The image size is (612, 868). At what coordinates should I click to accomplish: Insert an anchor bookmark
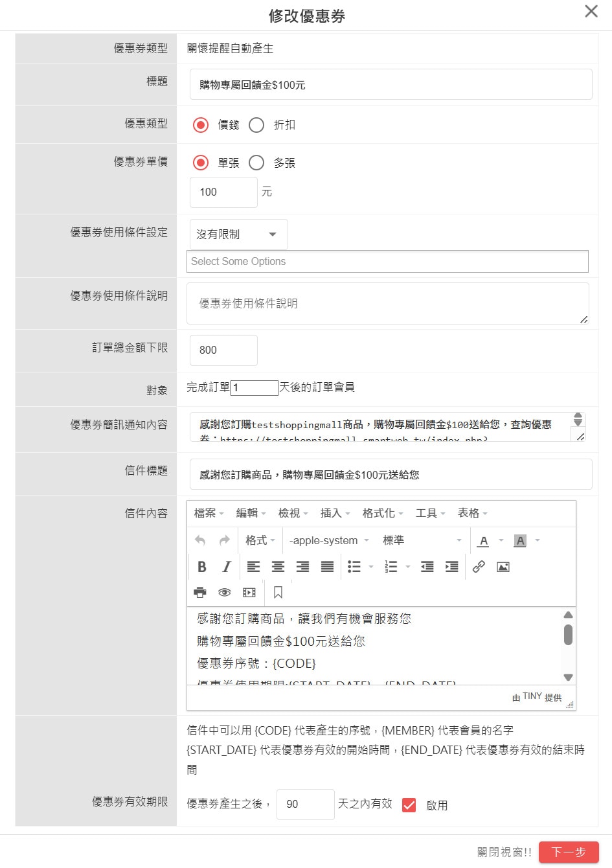(278, 592)
